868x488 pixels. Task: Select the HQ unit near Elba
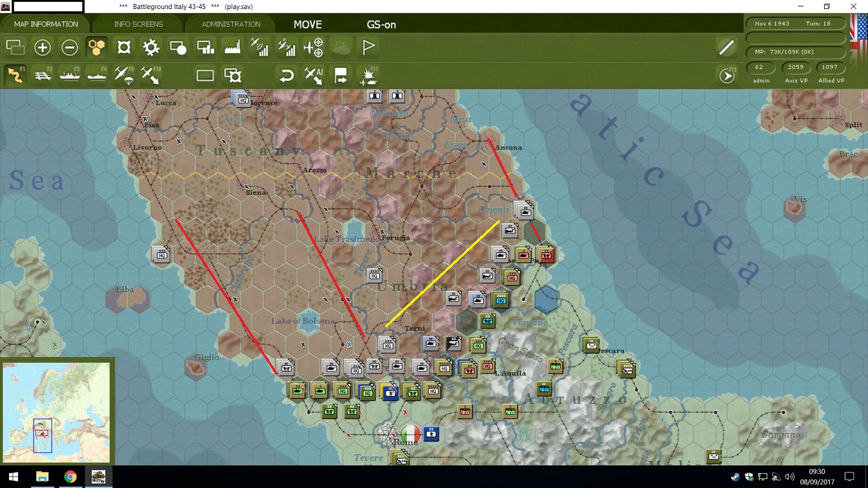click(x=161, y=254)
